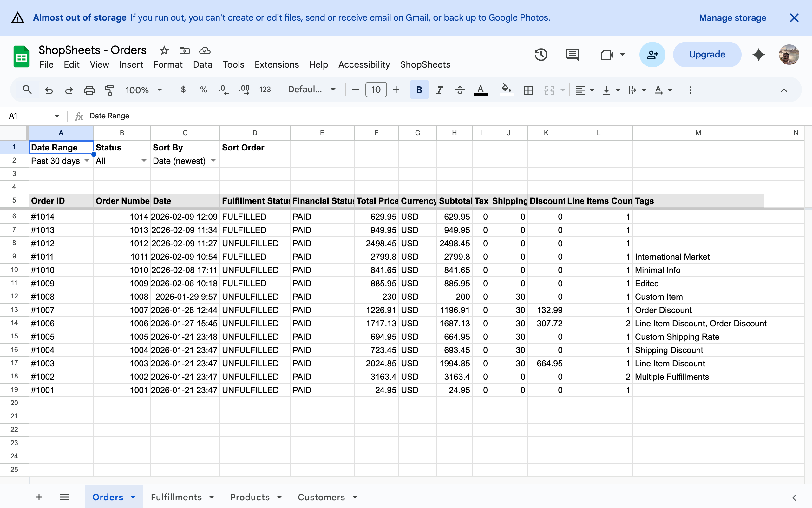Add a new sheet with plus button
Viewport: 812px width, 508px height.
39,497
